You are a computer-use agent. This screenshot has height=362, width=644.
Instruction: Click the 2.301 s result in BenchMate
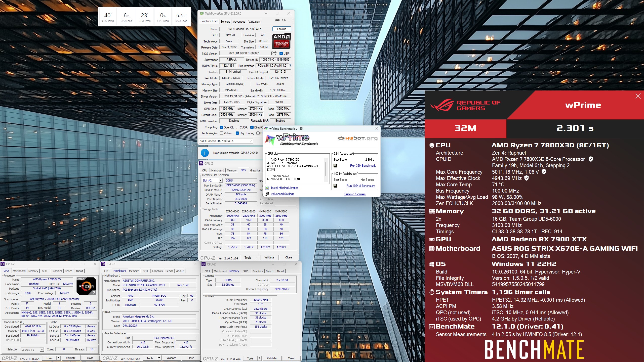click(575, 128)
